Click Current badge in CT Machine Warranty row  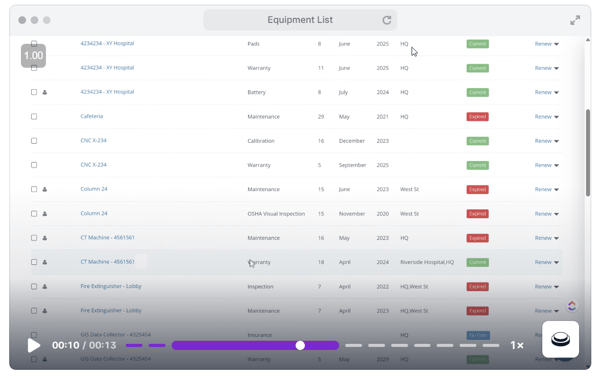pyautogui.click(x=477, y=262)
